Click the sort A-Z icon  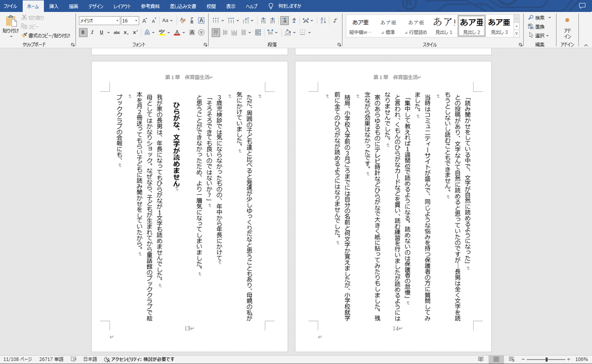point(323,21)
